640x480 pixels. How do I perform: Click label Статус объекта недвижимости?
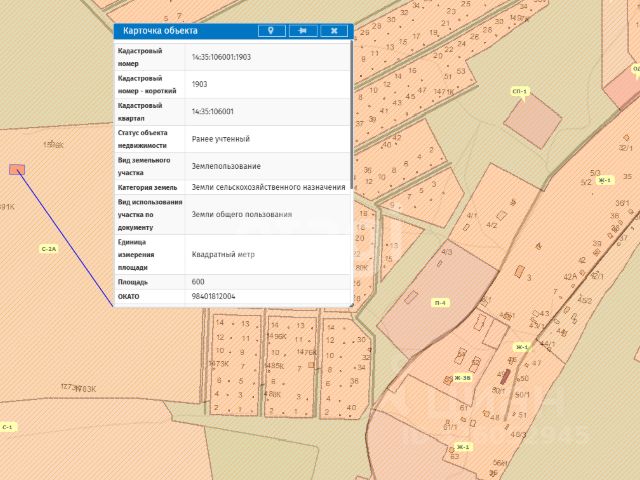[x=142, y=139]
